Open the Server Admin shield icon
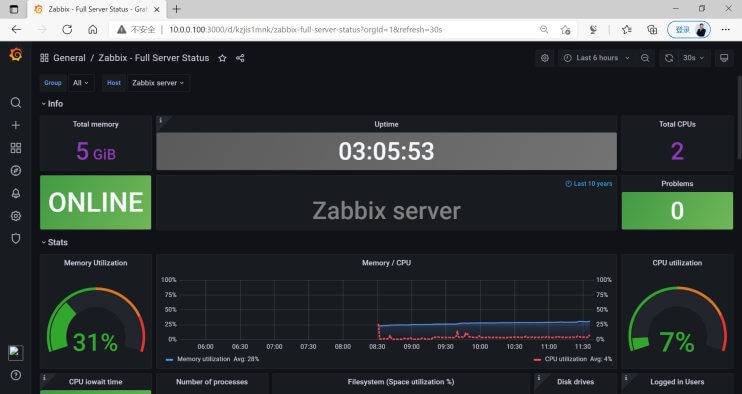This screenshot has height=394, width=742. [x=16, y=239]
